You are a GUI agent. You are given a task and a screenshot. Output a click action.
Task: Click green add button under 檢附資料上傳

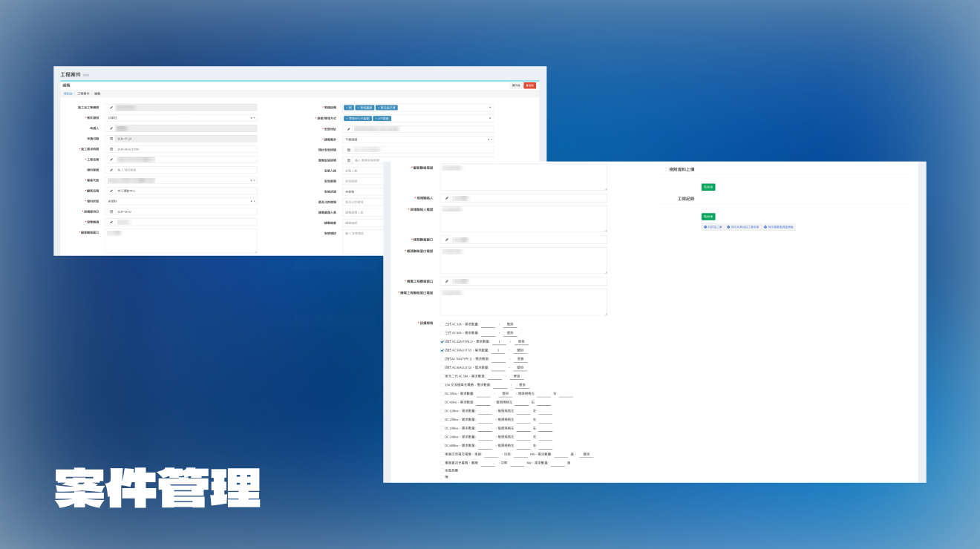point(708,187)
